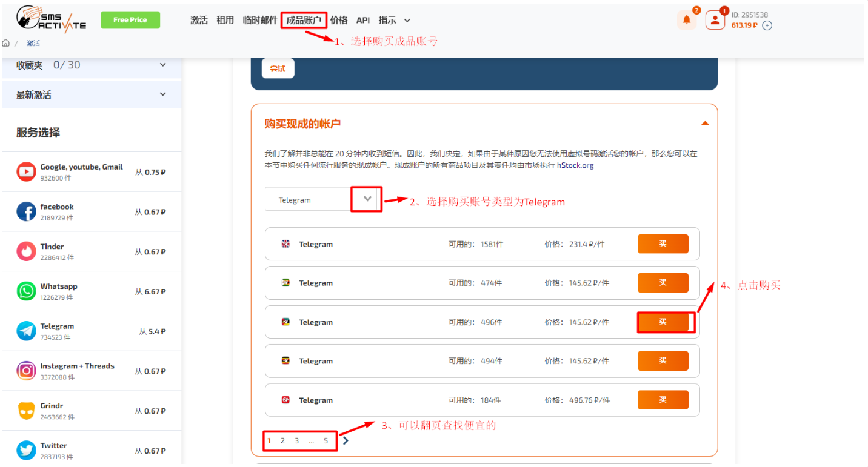The width and height of the screenshot is (868, 467).
Task: Buy the Telegram account with 1581件 available
Action: point(663,244)
